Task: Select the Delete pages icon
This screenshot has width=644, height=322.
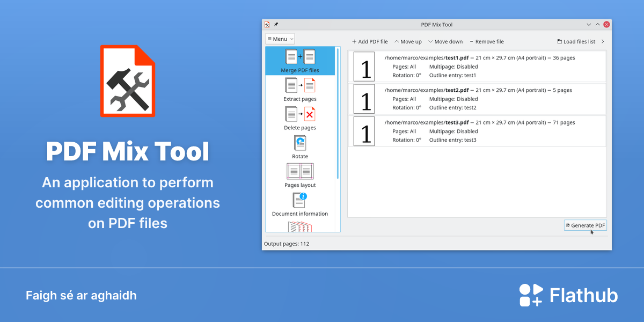Action: coord(300,114)
